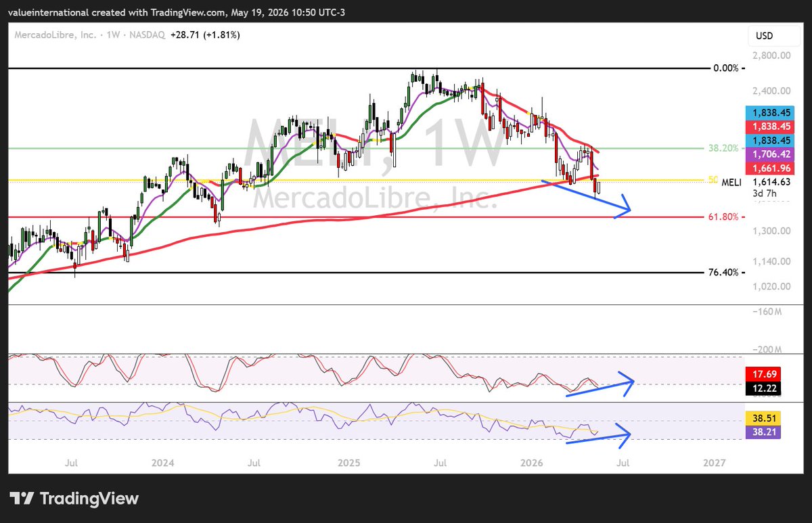Click the MercadoLibre, Inc. symbol title
812x523 pixels.
57,35
